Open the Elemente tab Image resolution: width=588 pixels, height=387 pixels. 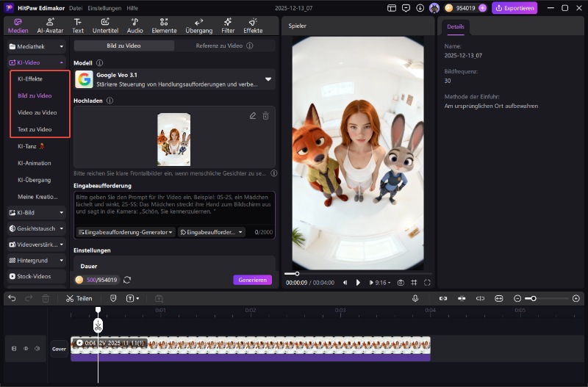click(x=164, y=26)
